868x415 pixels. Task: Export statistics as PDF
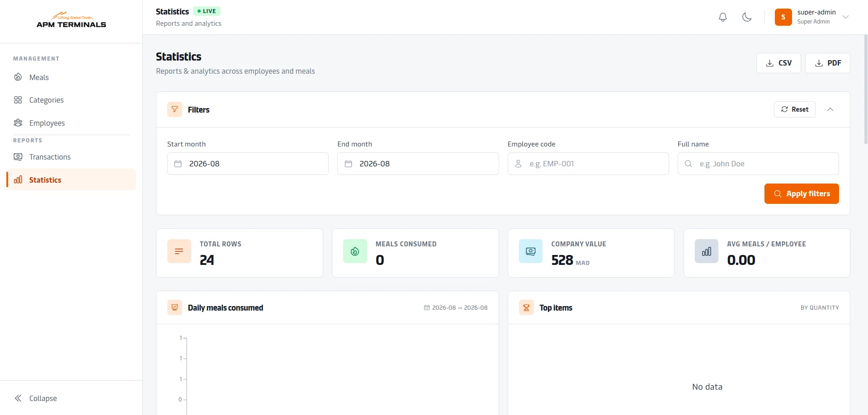coord(828,63)
